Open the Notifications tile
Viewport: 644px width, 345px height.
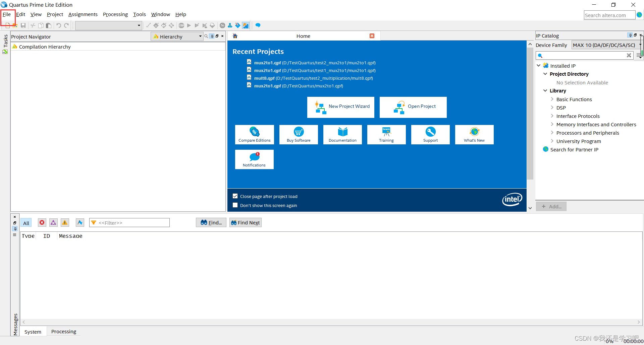(x=254, y=159)
